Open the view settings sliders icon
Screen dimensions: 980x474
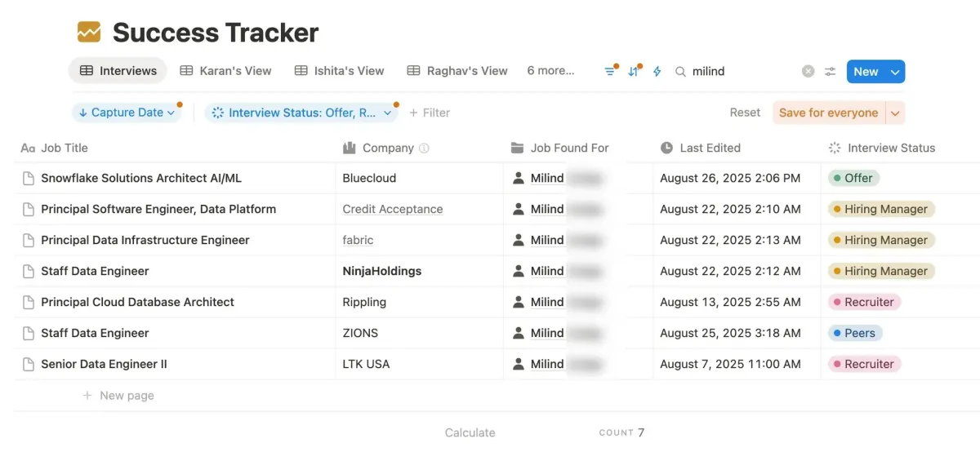pos(830,72)
